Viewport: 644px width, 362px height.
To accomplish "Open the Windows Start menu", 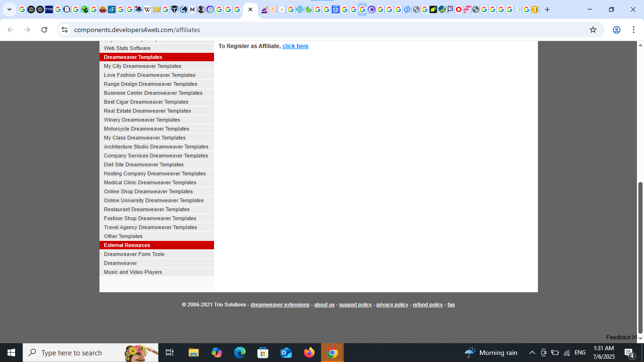I will (11, 353).
